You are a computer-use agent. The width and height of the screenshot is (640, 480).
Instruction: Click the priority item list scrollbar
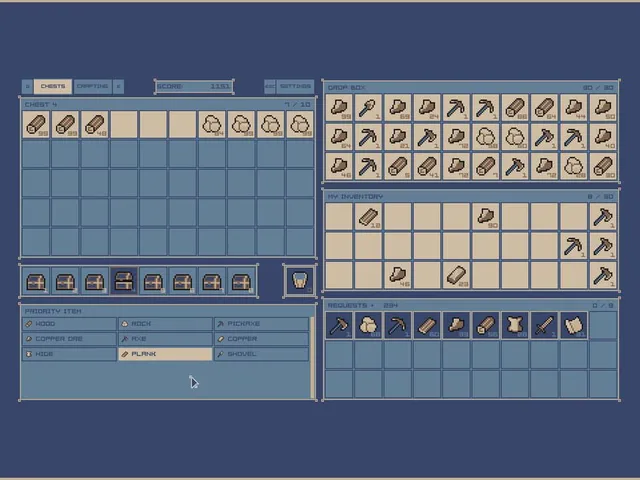tap(313, 357)
